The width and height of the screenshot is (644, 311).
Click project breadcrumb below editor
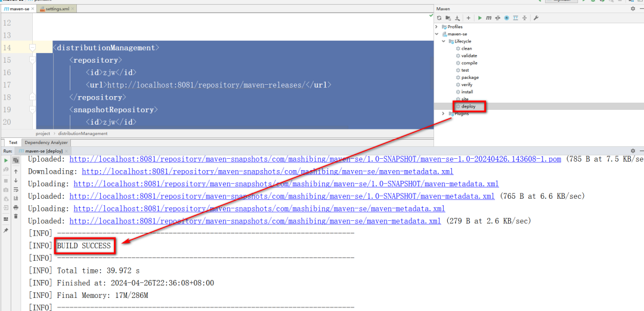[x=43, y=134]
